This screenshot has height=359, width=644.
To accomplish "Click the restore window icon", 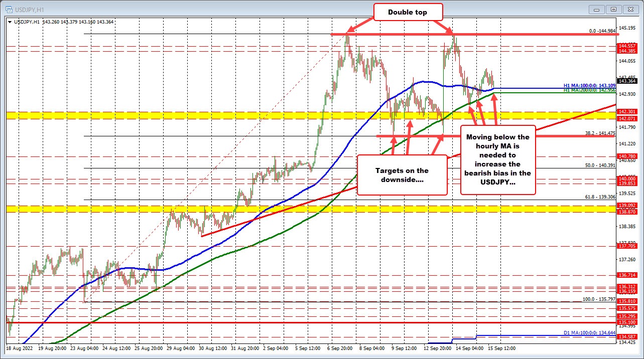I will 613,9.
